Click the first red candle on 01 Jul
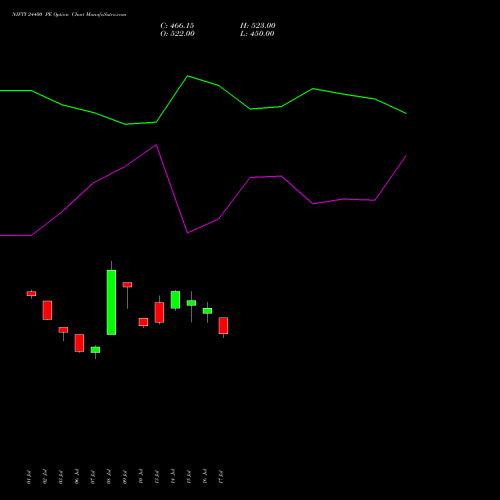This screenshot has width=500, height=500. (31, 294)
